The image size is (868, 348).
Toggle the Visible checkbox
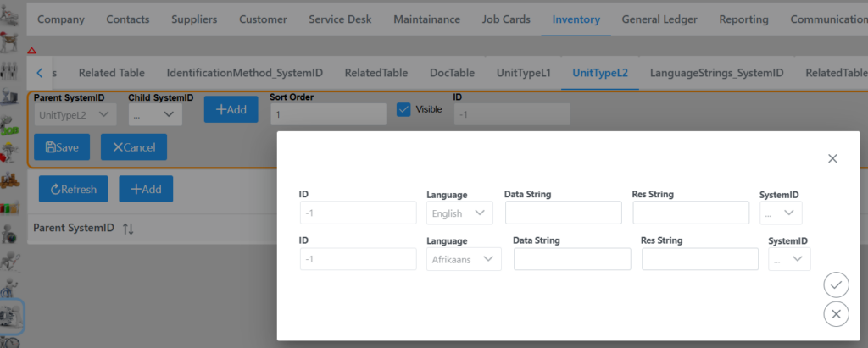click(x=403, y=109)
